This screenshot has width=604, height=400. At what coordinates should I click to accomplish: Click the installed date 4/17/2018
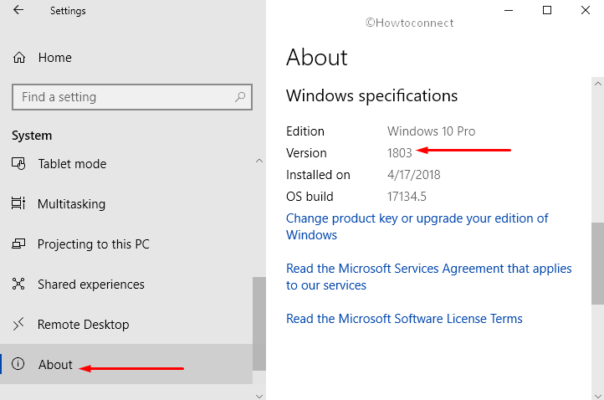pos(414,175)
